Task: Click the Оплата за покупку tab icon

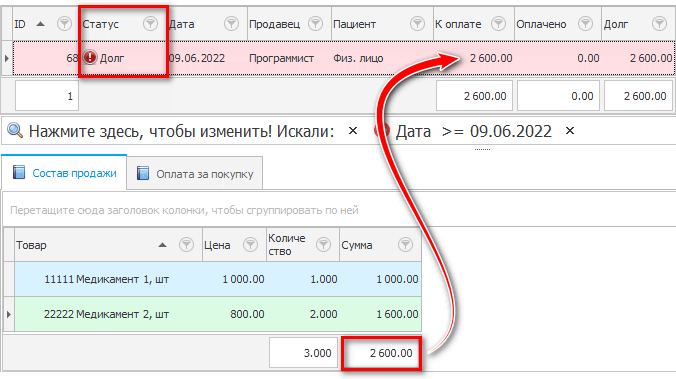Action: [143, 173]
